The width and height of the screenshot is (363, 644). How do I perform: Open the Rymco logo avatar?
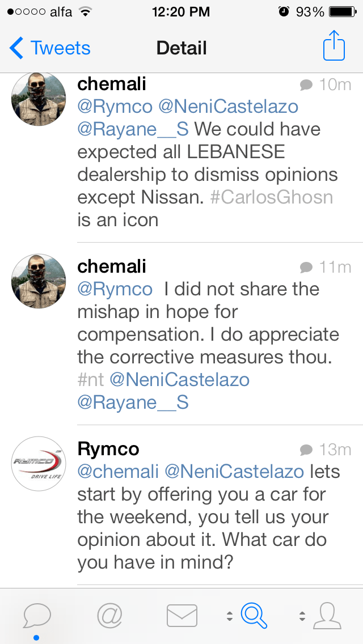[39, 463]
